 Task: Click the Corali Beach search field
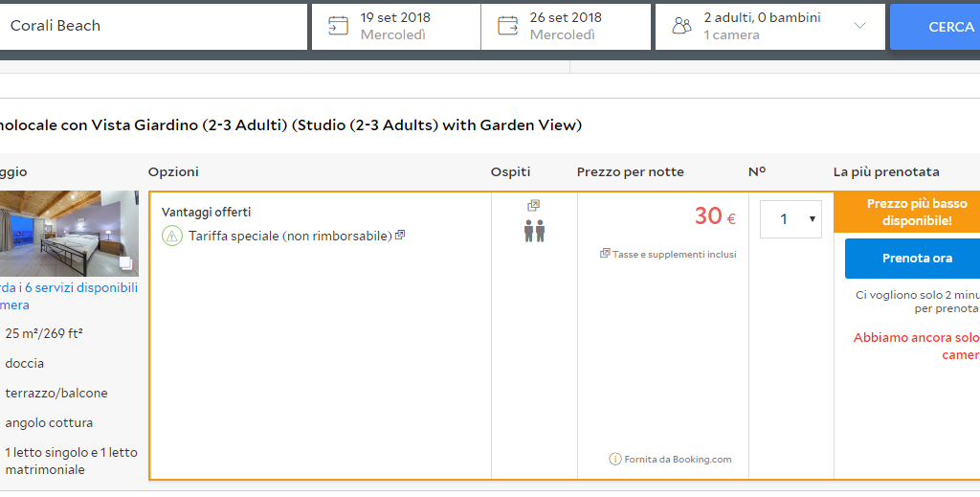tap(153, 26)
